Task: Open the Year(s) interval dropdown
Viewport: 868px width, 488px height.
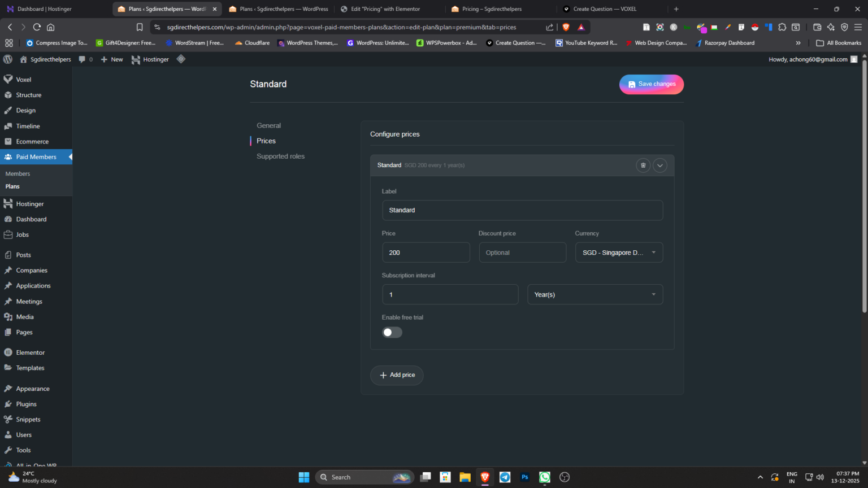Action: 594,295
